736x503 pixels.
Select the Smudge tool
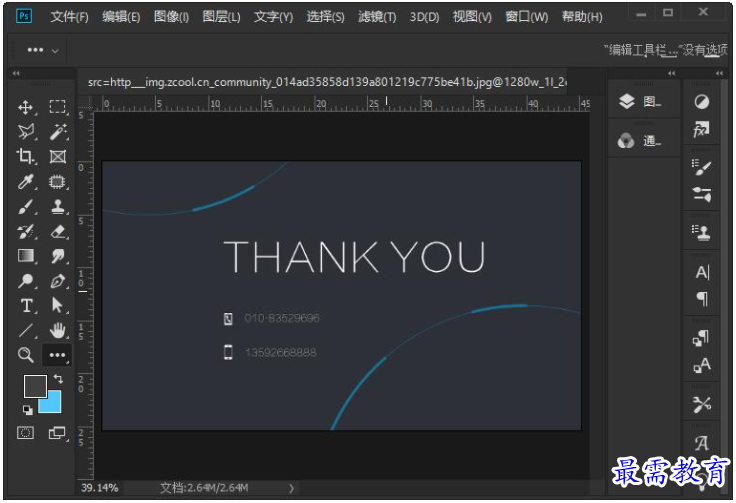pos(58,256)
